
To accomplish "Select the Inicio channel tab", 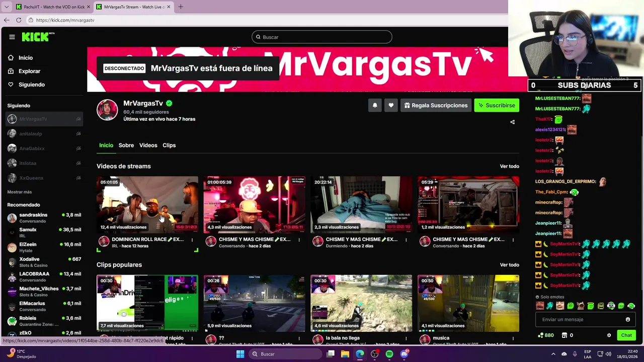I will [106, 145].
